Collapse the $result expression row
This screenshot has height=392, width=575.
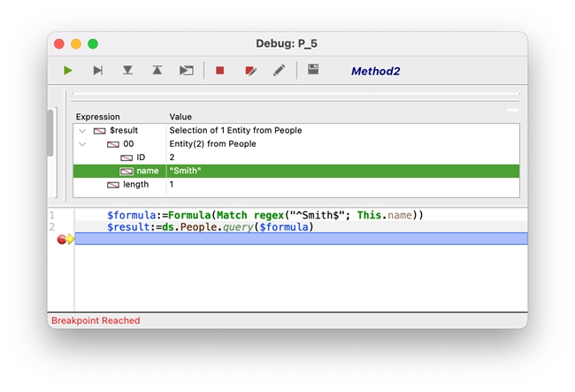click(82, 131)
